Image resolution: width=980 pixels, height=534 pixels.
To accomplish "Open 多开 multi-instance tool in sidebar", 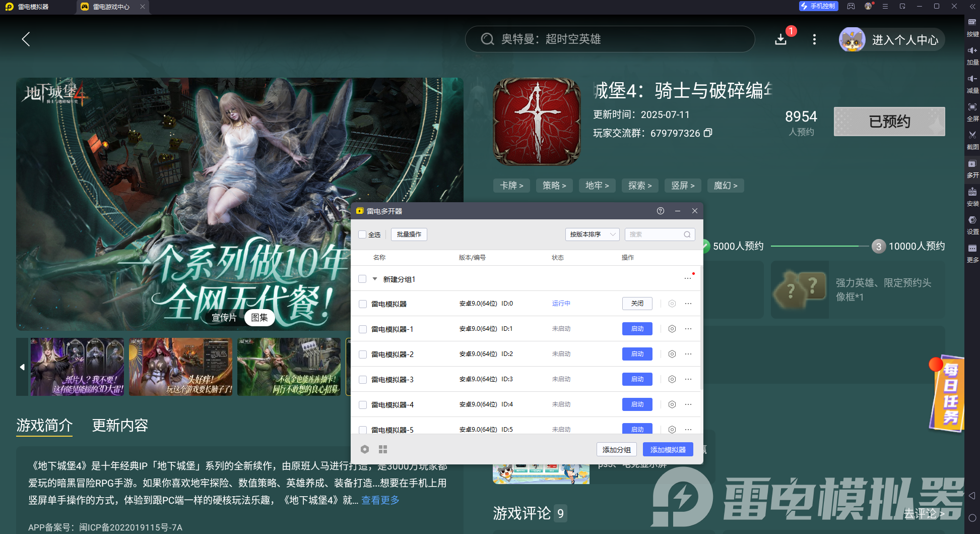I will [972, 168].
